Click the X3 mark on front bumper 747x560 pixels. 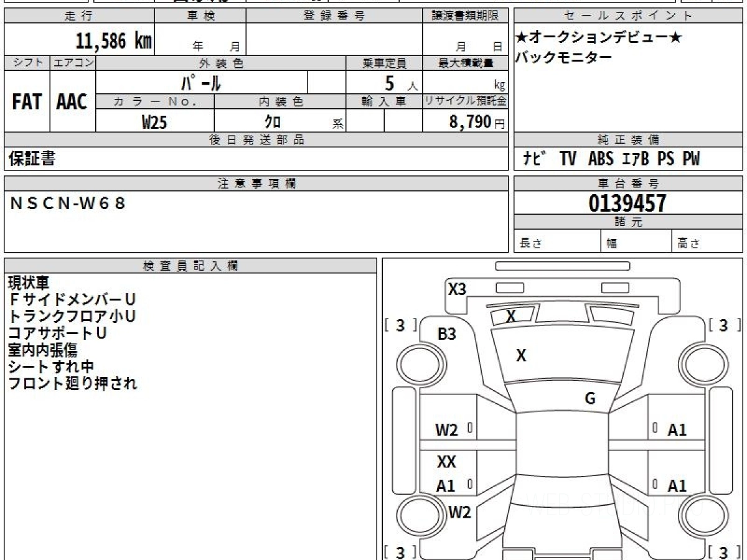(458, 289)
